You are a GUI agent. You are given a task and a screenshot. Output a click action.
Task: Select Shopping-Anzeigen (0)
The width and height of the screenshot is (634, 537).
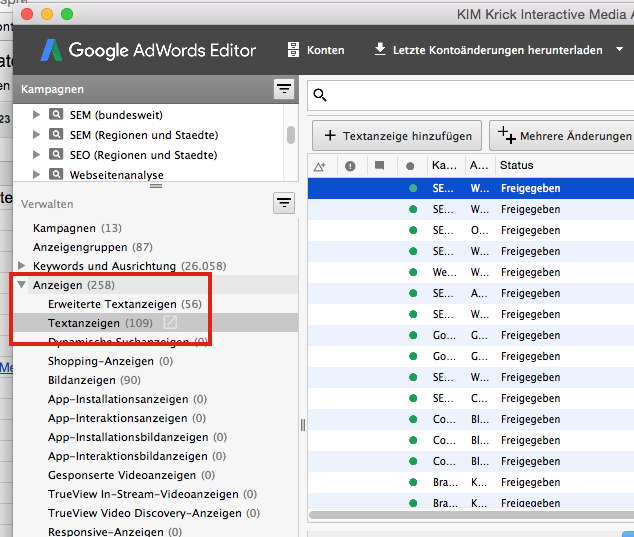[x=110, y=361]
